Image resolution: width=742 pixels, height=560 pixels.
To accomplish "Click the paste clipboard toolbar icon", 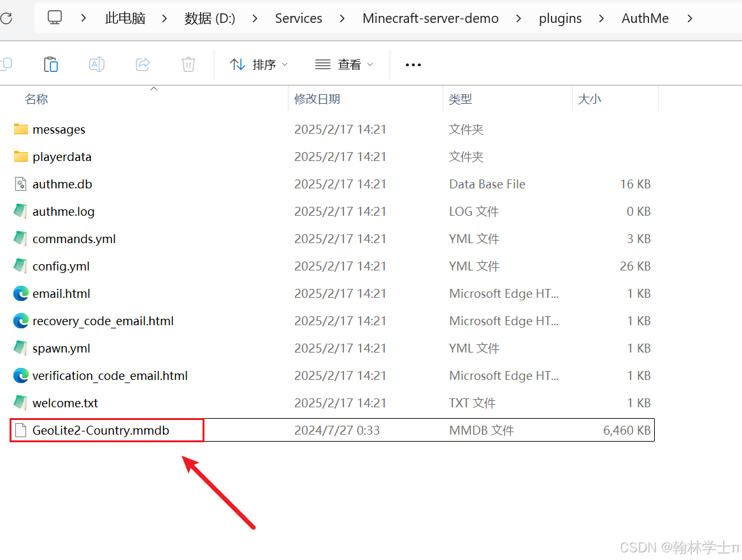I will (50, 64).
